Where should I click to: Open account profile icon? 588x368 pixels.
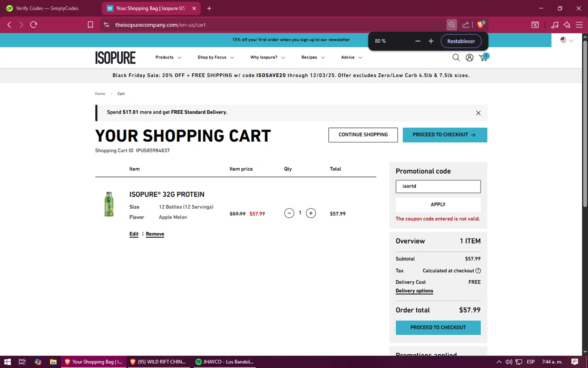tap(469, 58)
